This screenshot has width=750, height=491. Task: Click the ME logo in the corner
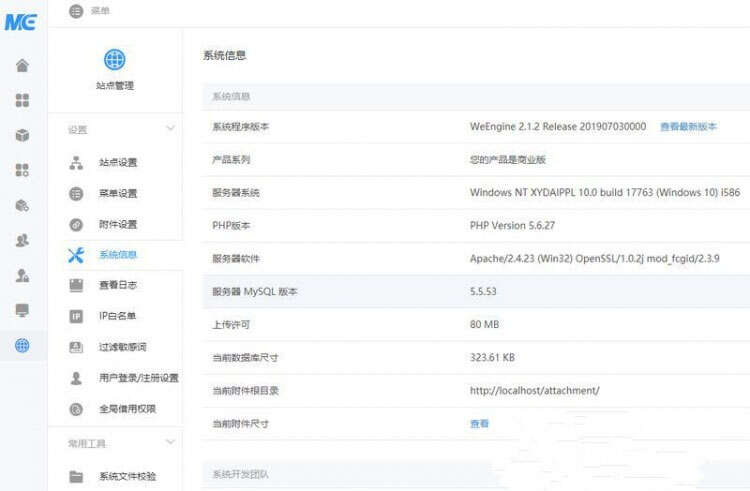click(21, 21)
